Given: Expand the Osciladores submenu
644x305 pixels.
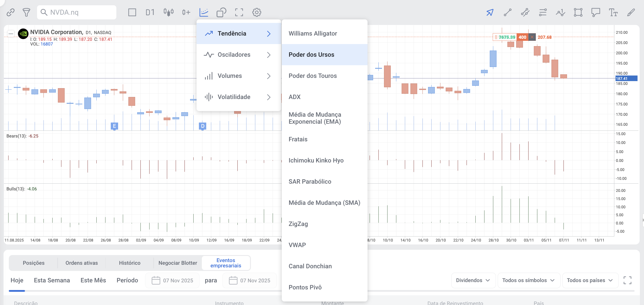Looking at the screenshot, I should click(x=239, y=55).
